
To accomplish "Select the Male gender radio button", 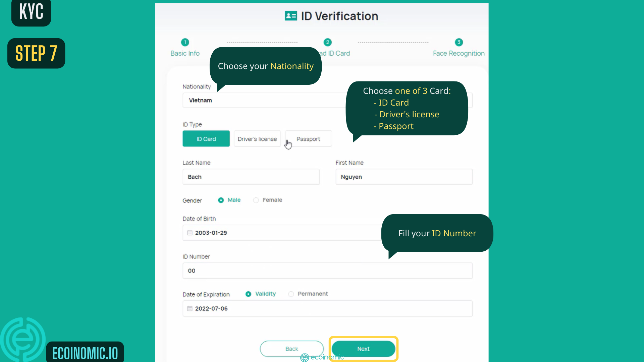I will [x=221, y=200].
